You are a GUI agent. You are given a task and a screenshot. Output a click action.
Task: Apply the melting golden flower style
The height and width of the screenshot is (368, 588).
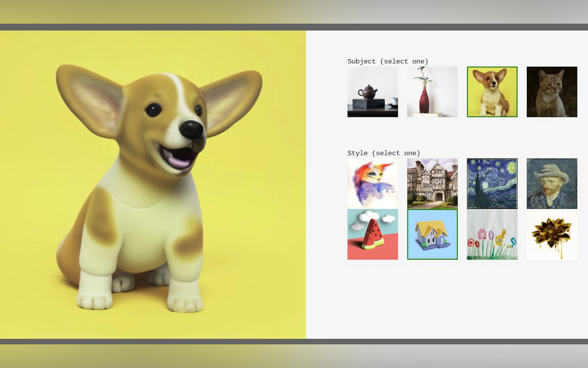click(x=552, y=234)
